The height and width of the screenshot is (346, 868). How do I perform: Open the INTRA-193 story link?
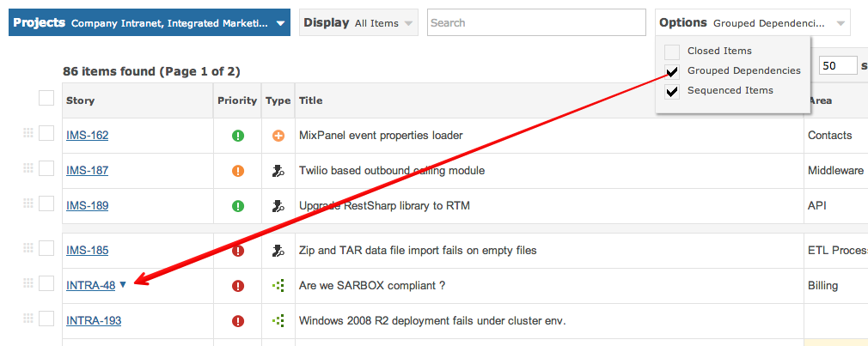94,321
